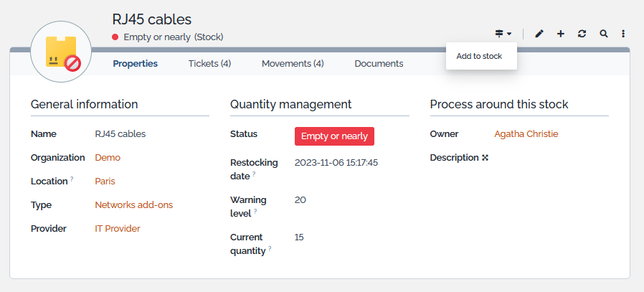Follow the Agatha Christie owner link
644x292 pixels.
pos(526,134)
